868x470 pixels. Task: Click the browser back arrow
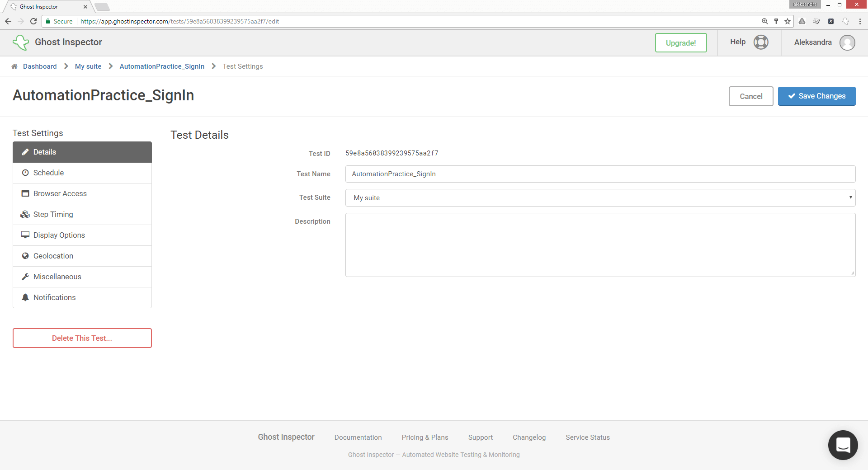8,21
